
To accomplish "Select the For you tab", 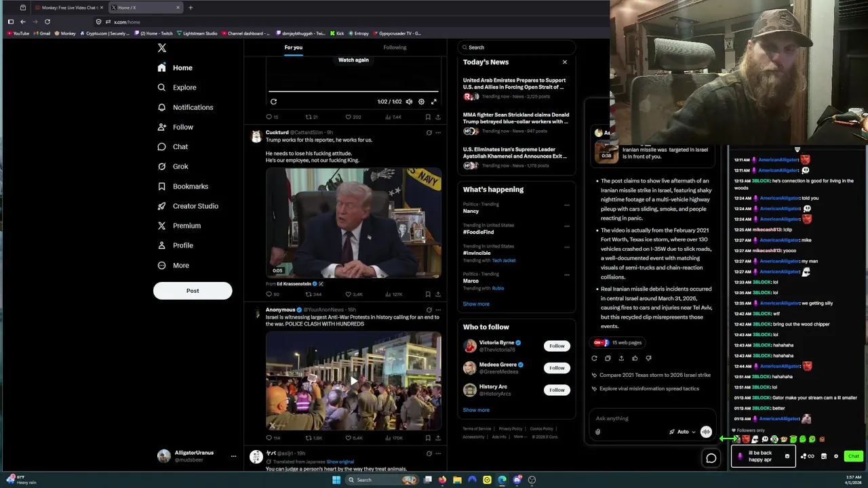I will (x=294, y=47).
